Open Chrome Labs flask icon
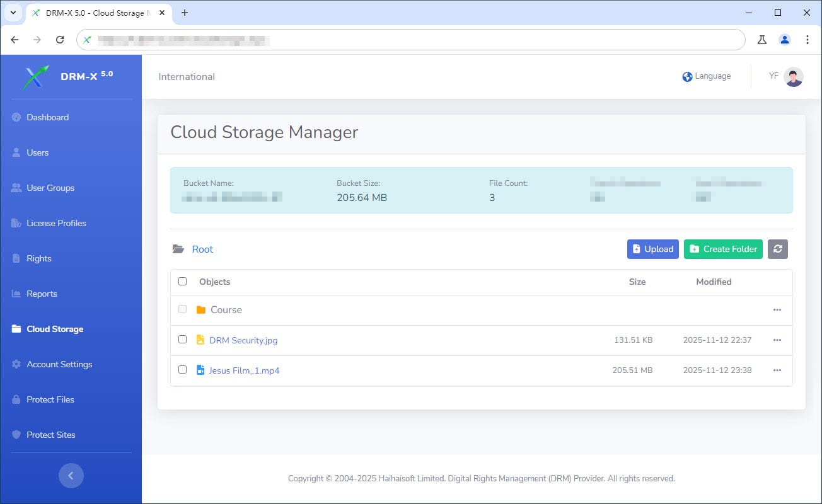This screenshot has height=504, width=822. [762, 40]
